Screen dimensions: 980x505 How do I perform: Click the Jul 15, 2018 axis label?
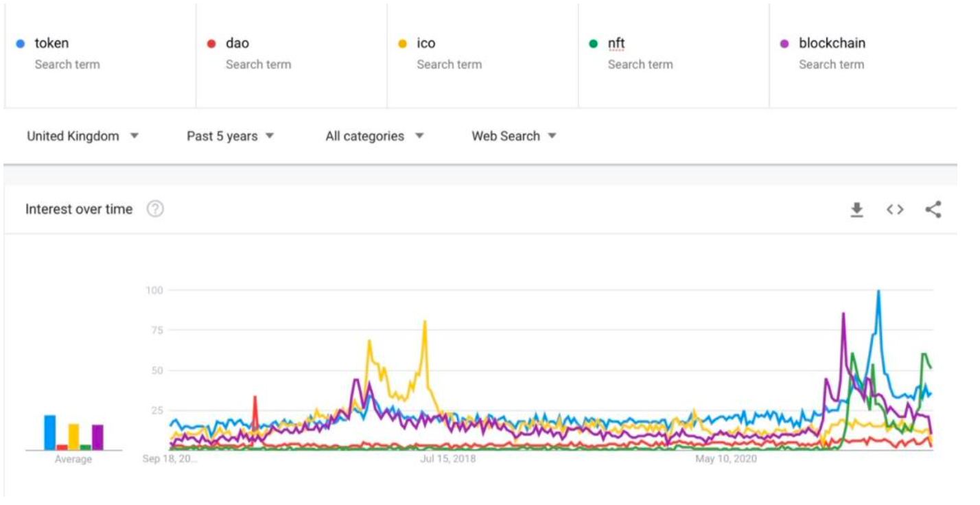tap(447, 458)
